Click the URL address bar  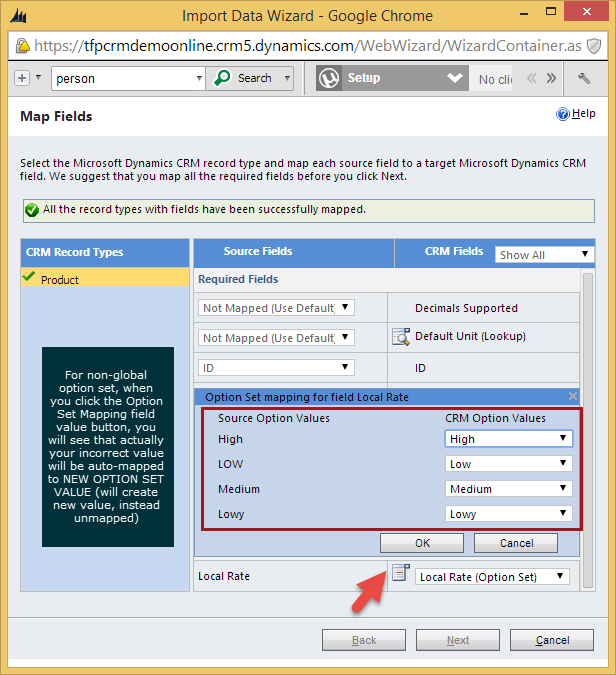pyautogui.click(x=308, y=46)
